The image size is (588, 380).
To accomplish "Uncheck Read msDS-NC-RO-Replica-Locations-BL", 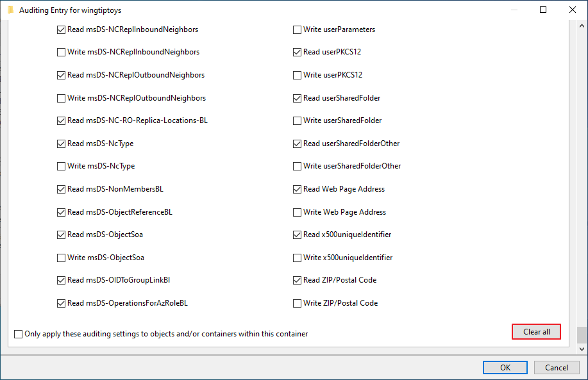I will click(61, 120).
